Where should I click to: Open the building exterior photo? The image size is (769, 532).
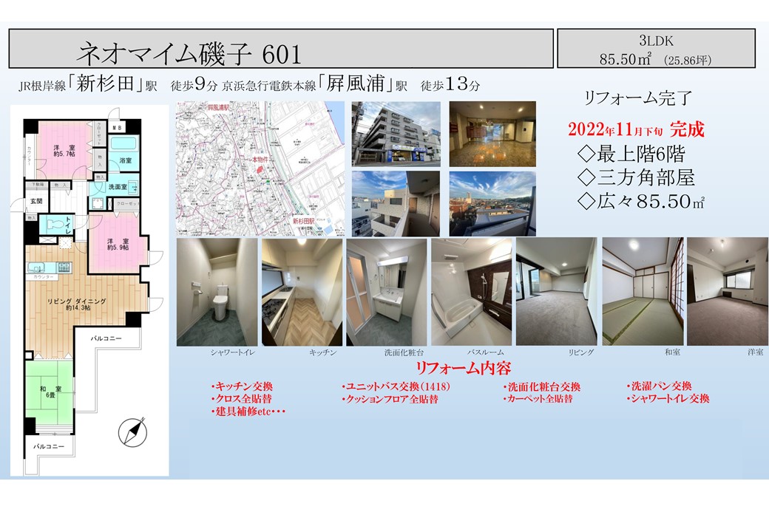(395, 133)
